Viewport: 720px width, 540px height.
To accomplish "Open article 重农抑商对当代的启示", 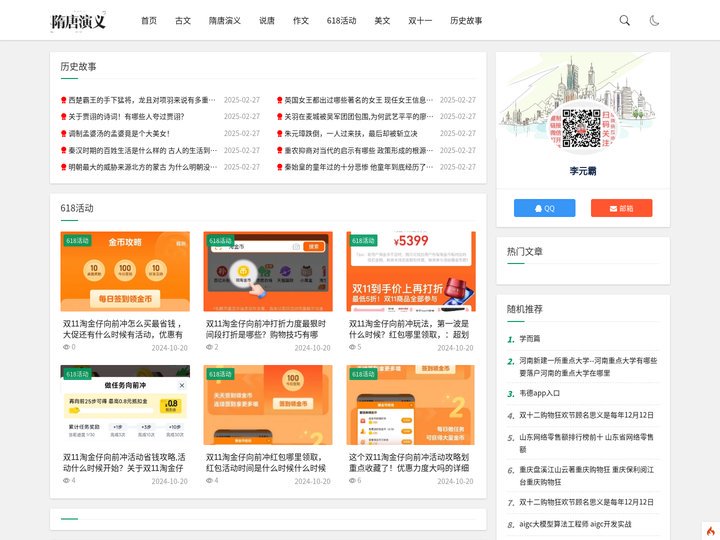I will coord(359,150).
